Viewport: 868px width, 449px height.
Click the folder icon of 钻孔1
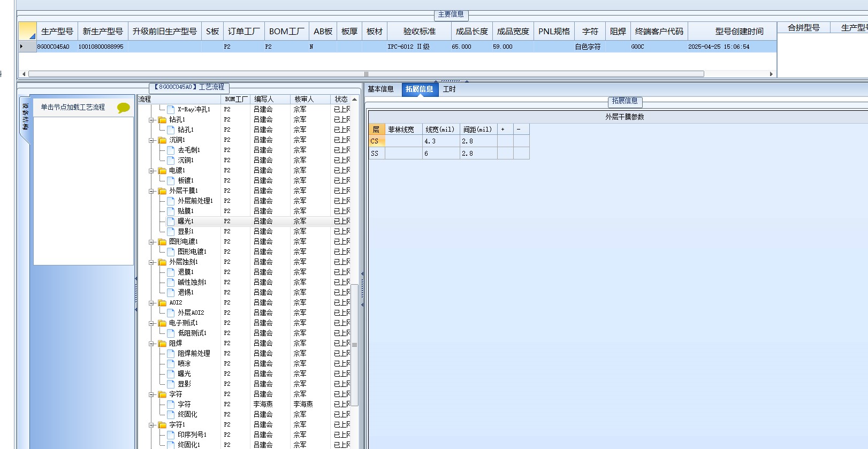click(162, 120)
